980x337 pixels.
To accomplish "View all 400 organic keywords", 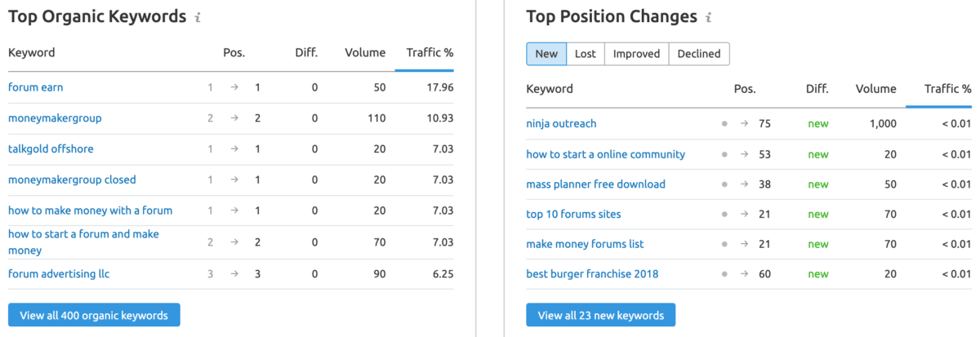I will pyautogui.click(x=94, y=315).
